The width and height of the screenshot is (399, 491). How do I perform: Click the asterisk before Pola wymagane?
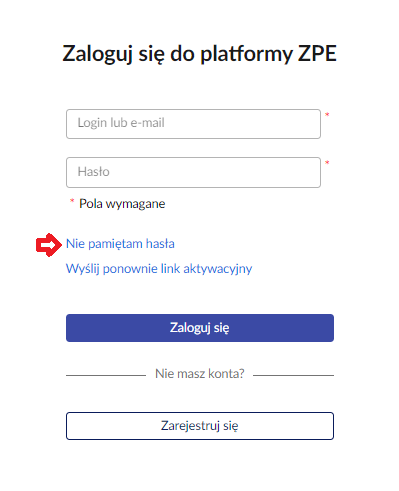pyautogui.click(x=72, y=201)
